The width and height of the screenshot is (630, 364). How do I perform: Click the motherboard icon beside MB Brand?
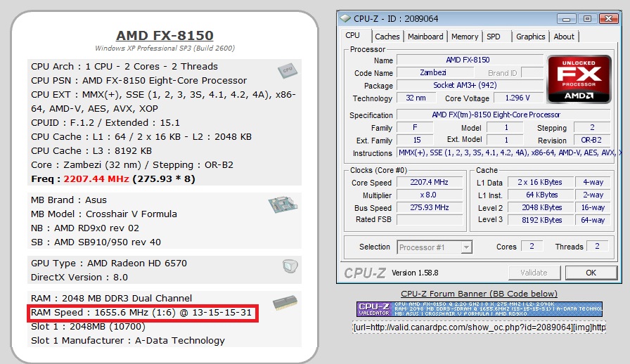(283, 204)
